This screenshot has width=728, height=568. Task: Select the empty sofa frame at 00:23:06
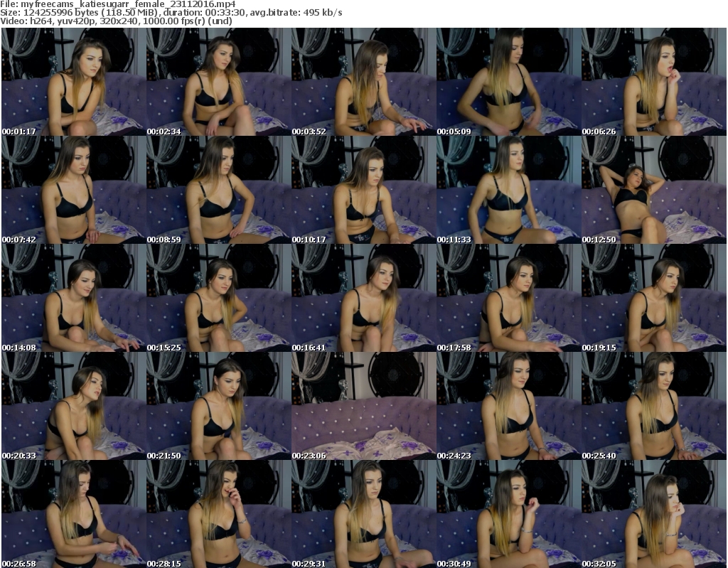[x=363, y=406]
